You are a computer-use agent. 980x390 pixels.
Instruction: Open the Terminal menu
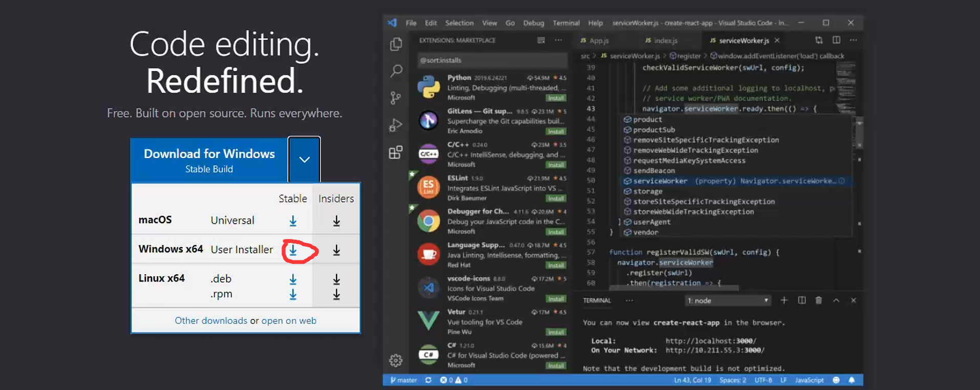click(566, 23)
